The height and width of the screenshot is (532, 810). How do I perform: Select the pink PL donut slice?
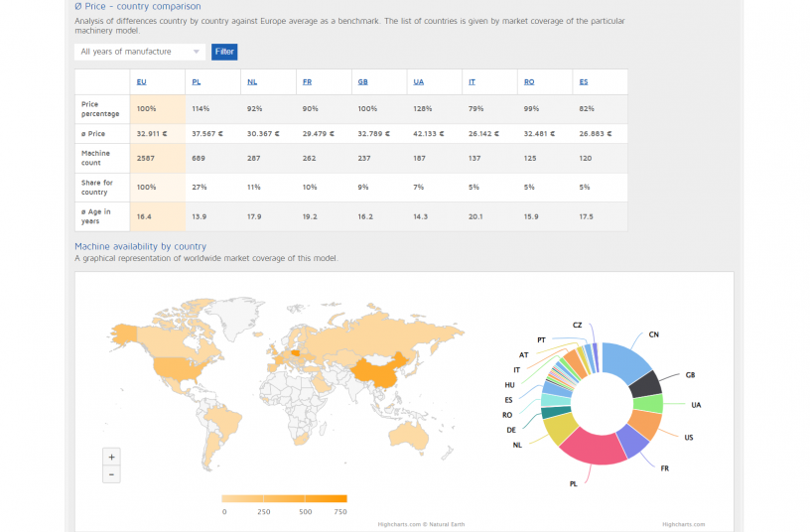[x=596, y=447]
